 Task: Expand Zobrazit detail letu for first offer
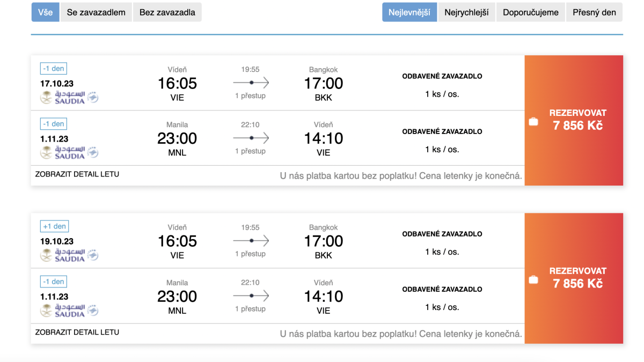(x=77, y=174)
